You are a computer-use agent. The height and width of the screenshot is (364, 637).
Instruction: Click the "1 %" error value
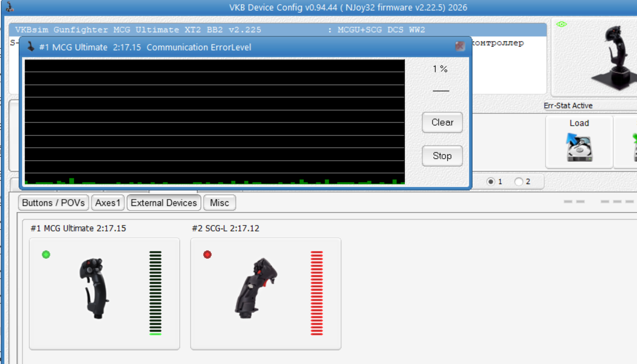point(440,69)
